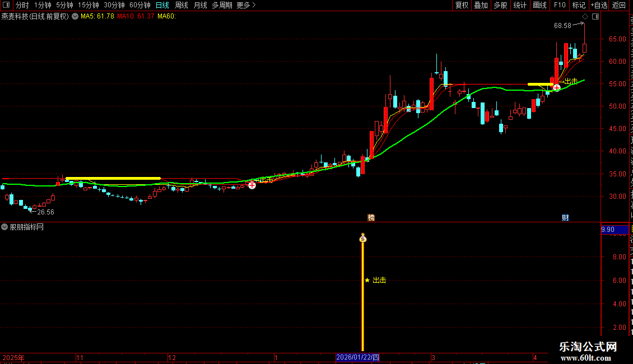Viewport: 633px width, 364px height.
Task: Click the December red plus signal marker
Action: coord(252,185)
